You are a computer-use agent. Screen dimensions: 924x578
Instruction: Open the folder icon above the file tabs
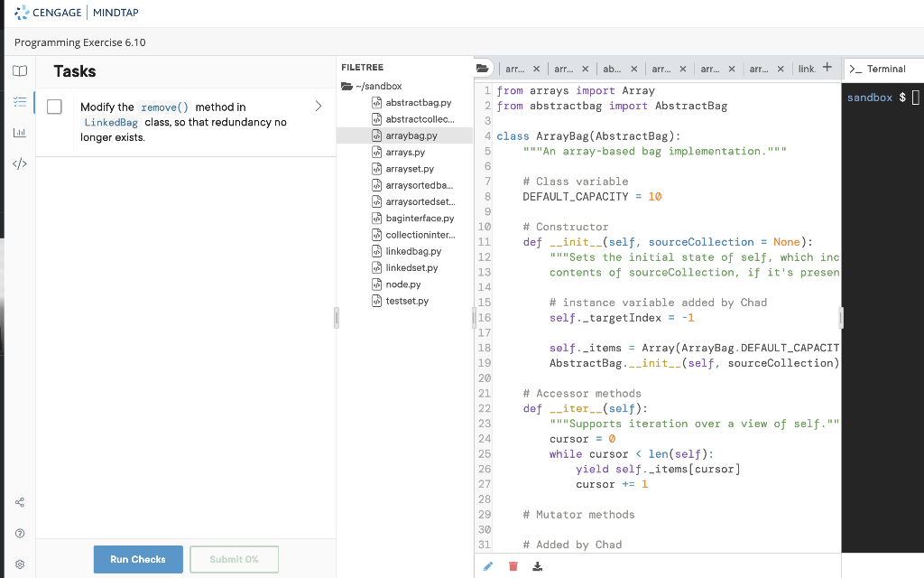(x=483, y=68)
